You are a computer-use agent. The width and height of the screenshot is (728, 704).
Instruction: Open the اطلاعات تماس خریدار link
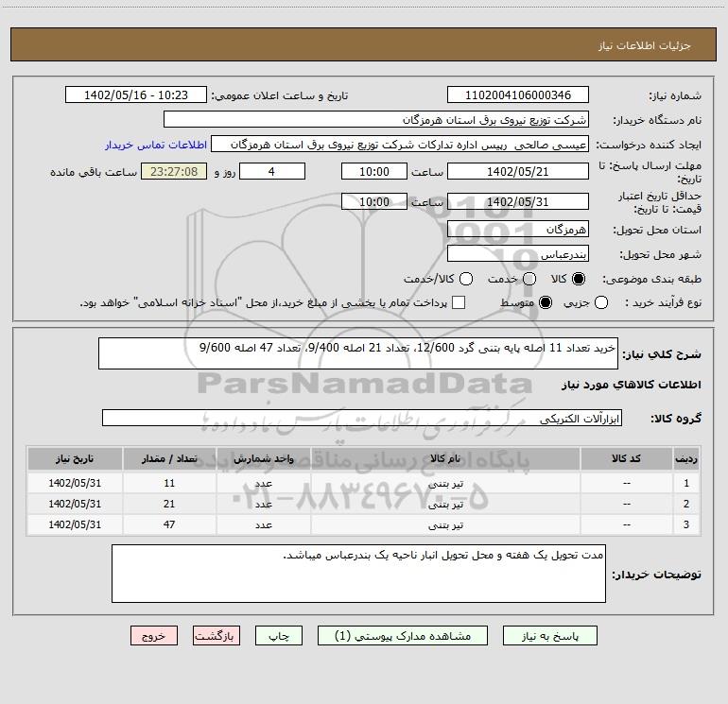click(156, 145)
